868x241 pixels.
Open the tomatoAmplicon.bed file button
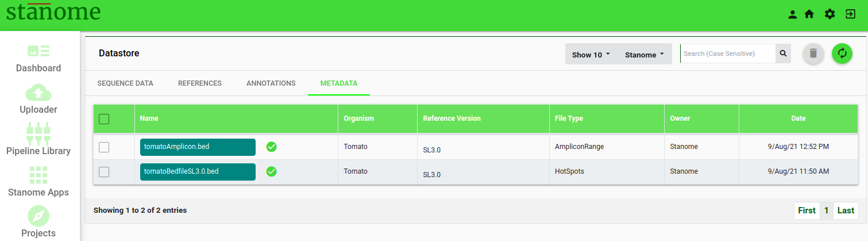198,147
